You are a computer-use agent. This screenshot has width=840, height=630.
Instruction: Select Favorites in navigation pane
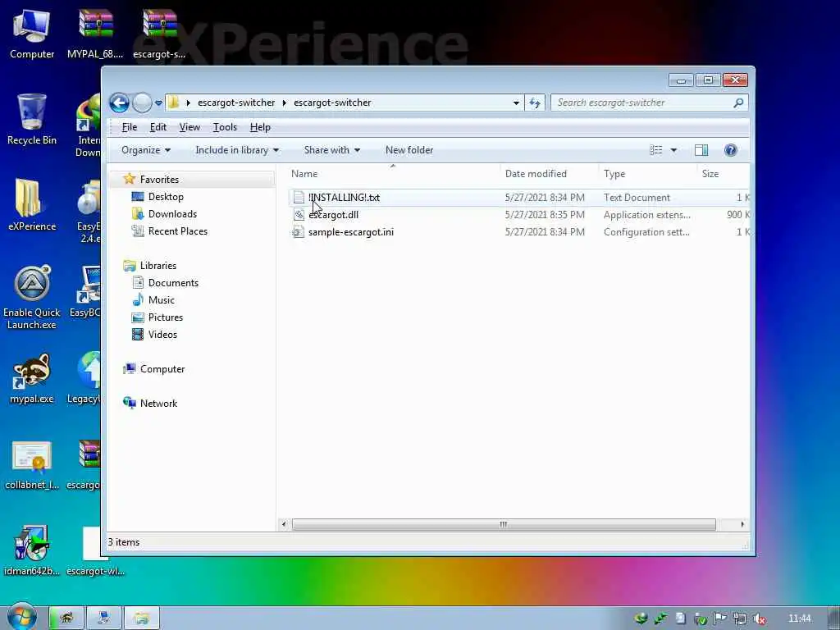(159, 180)
